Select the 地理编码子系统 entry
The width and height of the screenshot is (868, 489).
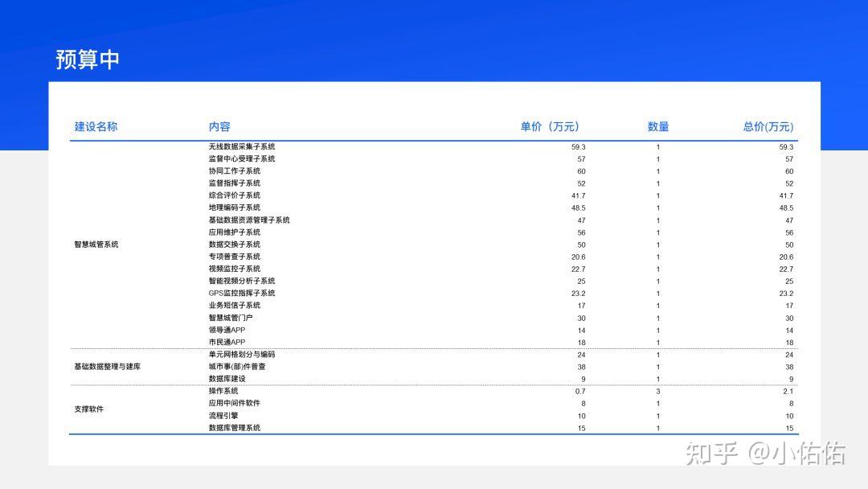pyautogui.click(x=234, y=208)
